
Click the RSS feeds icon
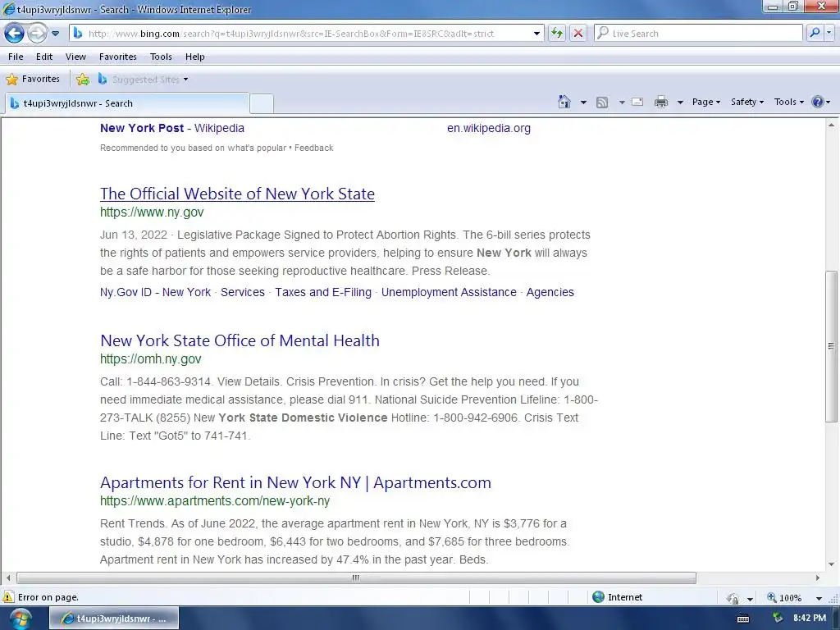point(602,103)
